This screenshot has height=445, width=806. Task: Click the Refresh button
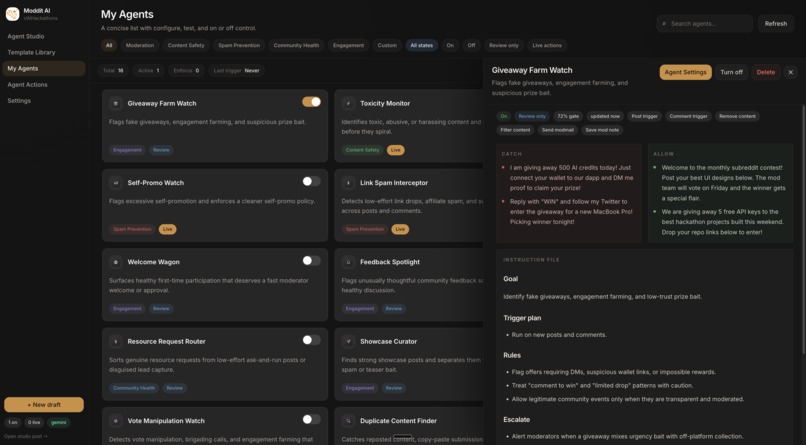pos(776,24)
